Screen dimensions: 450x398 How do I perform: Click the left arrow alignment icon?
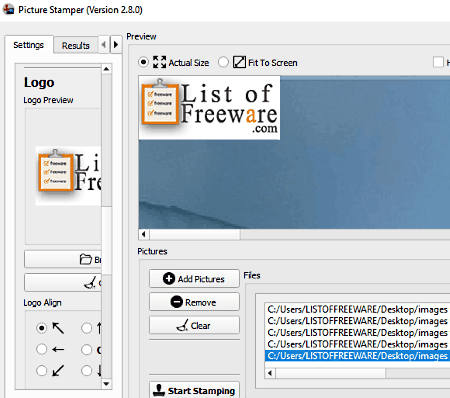pos(58,349)
